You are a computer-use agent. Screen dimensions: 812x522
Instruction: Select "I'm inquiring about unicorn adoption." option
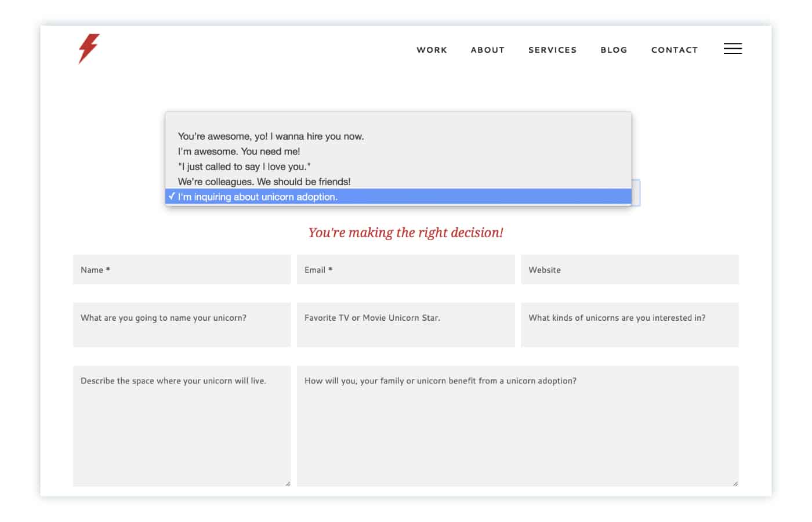258,197
